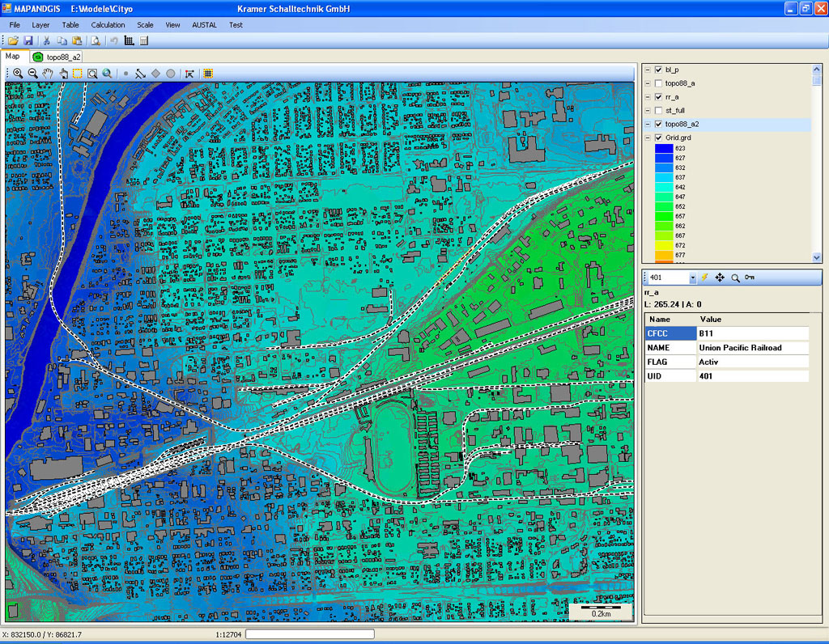Enable the topo88_a layer checkbox
829x644 pixels.
tap(658, 83)
